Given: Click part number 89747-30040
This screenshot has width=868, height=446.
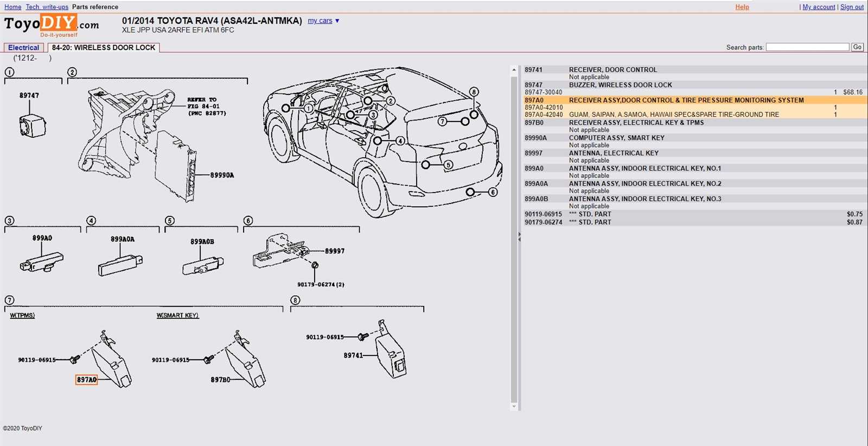Looking at the screenshot, I should (x=543, y=92).
